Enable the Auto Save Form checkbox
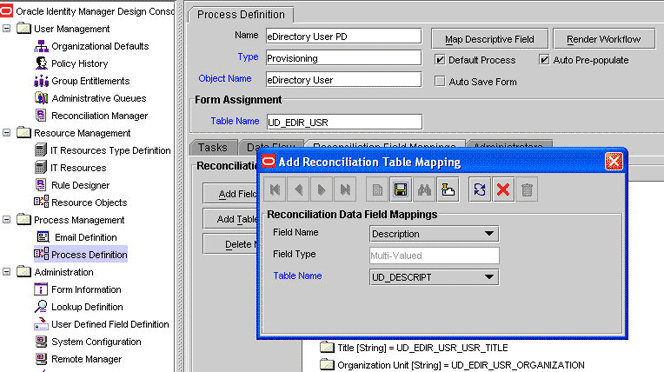The width and height of the screenshot is (664, 372). pyautogui.click(x=440, y=81)
